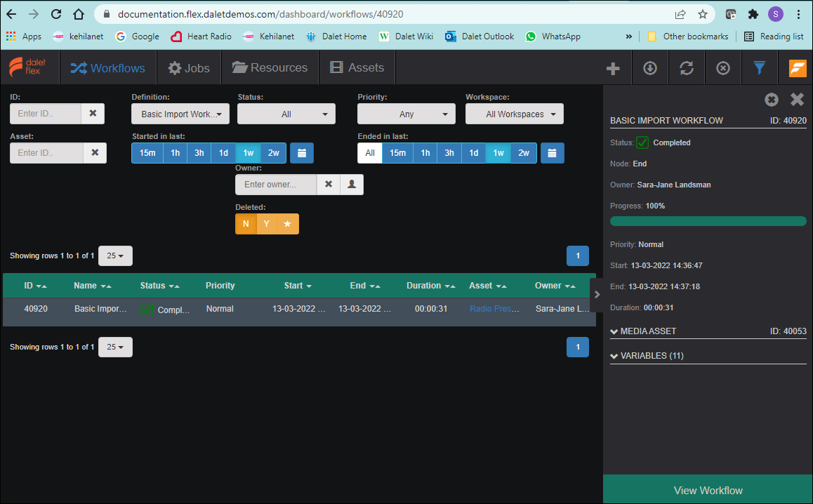Open the Dalet Flex orange logo menu
The width and height of the screenshot is (813, 504).
[x=797, y=68]
